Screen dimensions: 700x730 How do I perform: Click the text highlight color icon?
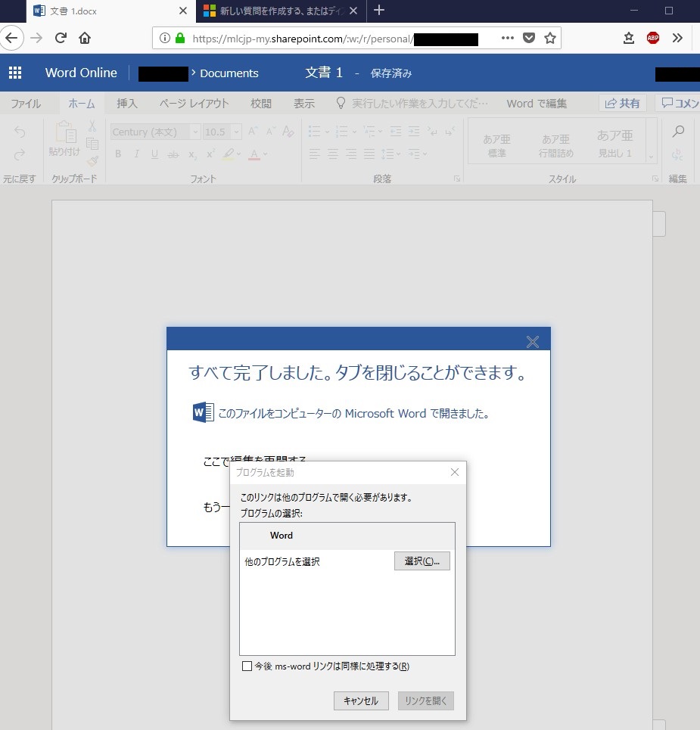coord(229,154)
